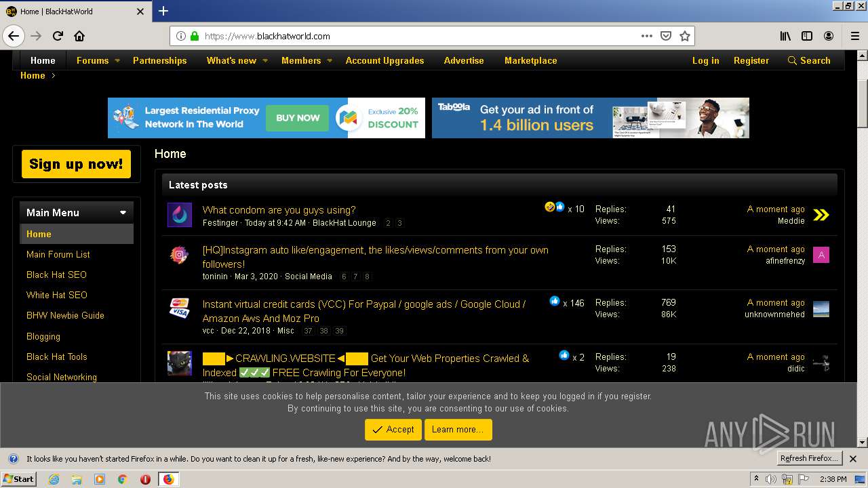This screenshot has height=488, width=868.
Task: Reload the page with the refresh icon
Action: coord(58,36)
